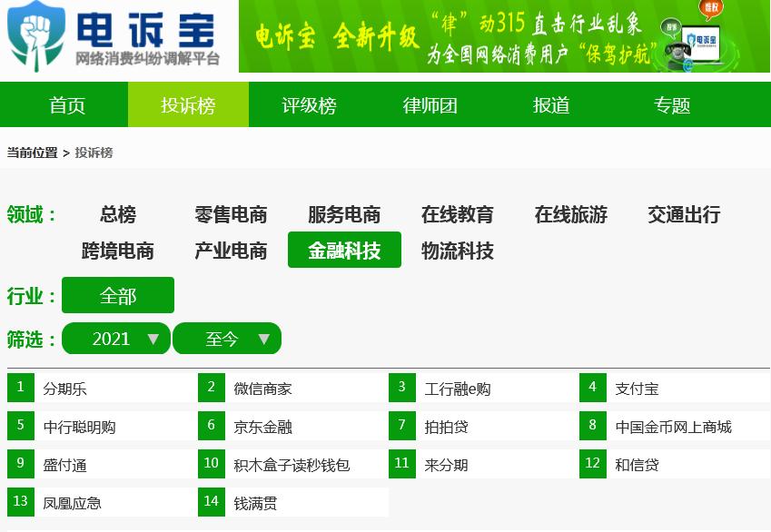Select the 总榜 ranking filter
Viewport: 771px width, 532px height.
116,214
